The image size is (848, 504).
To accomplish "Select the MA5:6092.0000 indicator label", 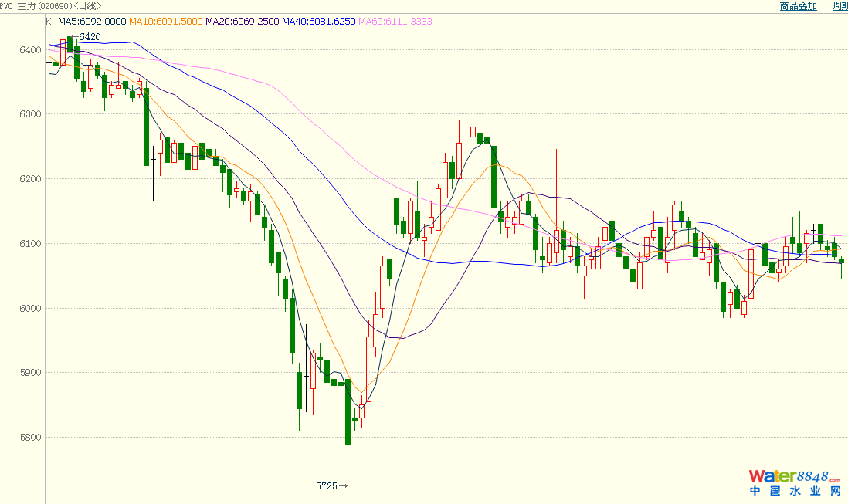I will [92, 22].
